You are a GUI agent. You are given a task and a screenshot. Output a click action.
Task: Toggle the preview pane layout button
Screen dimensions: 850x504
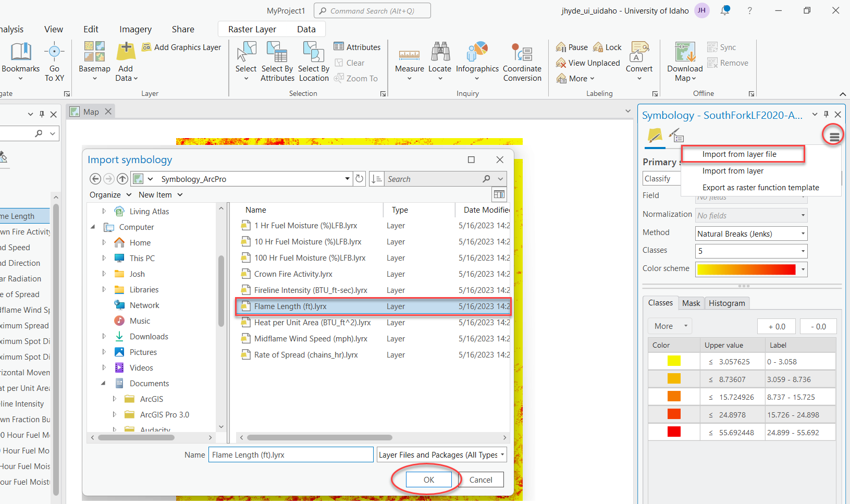click(499, 194)
